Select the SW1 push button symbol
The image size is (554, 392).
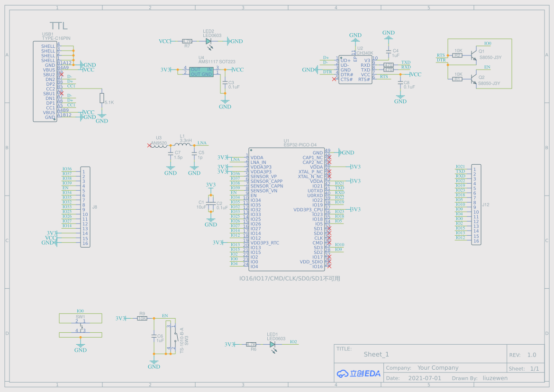[80, 326]
